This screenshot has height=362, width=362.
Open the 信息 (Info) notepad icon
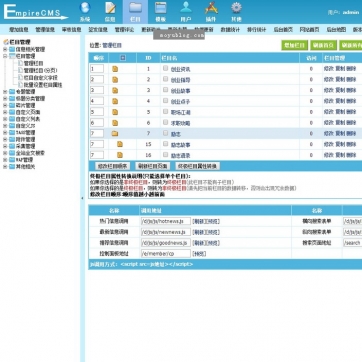(110, 8)
